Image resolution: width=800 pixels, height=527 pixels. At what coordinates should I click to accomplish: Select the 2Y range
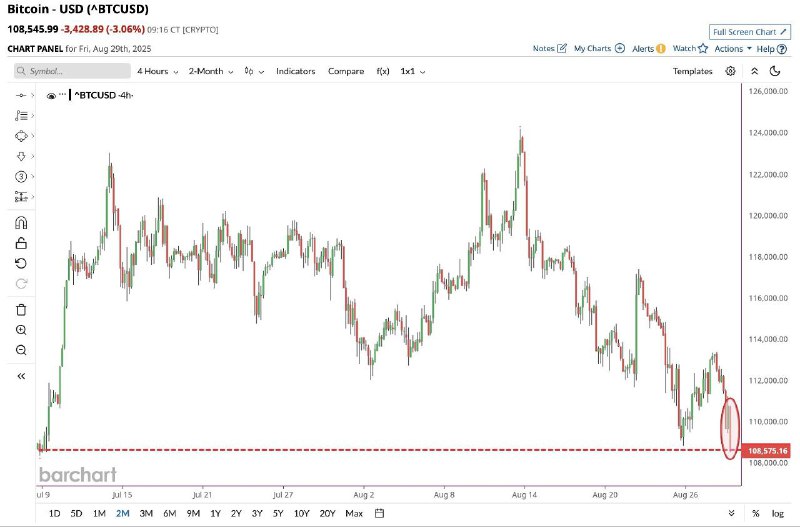click(236, 513)
